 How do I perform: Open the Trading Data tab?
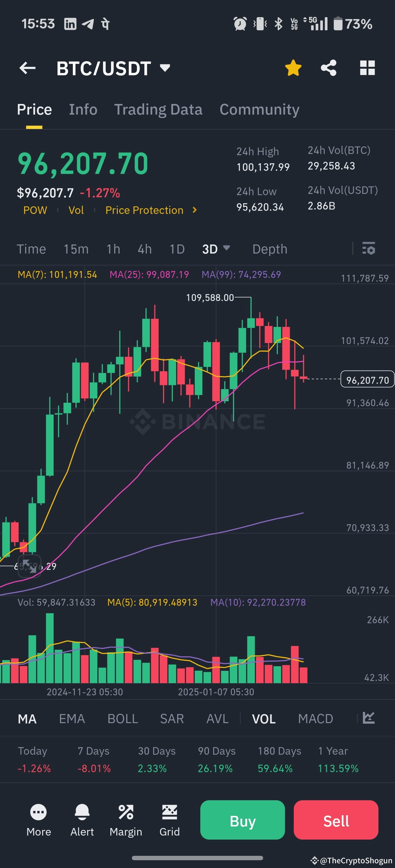pos(158,110)
